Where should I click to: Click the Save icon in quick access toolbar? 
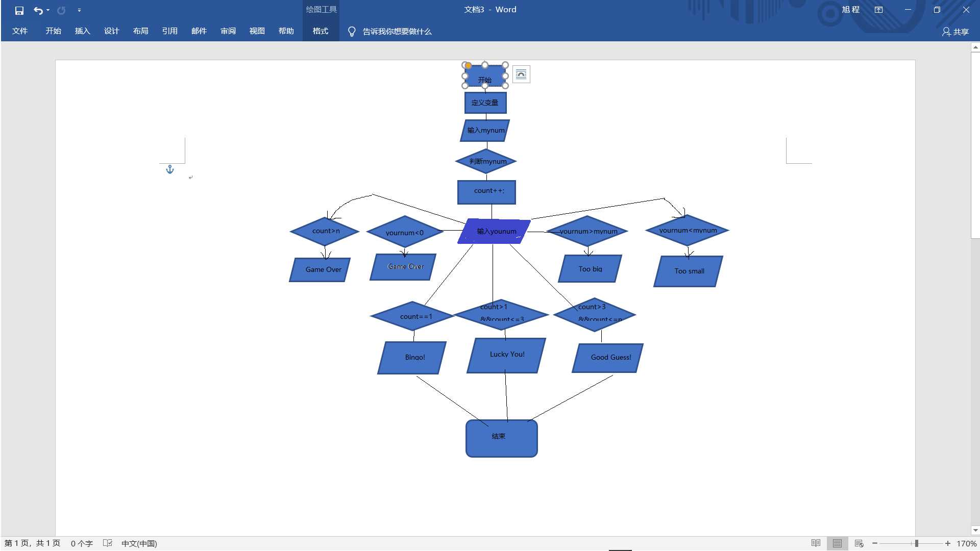(x=19, y=10)
